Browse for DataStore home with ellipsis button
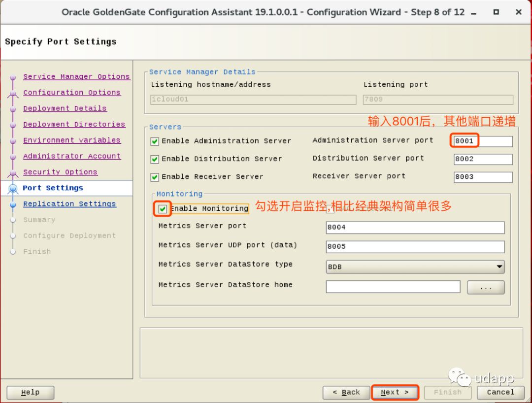Image resolution: width=532 pixels, height=403 pixels. pos(486,287)
